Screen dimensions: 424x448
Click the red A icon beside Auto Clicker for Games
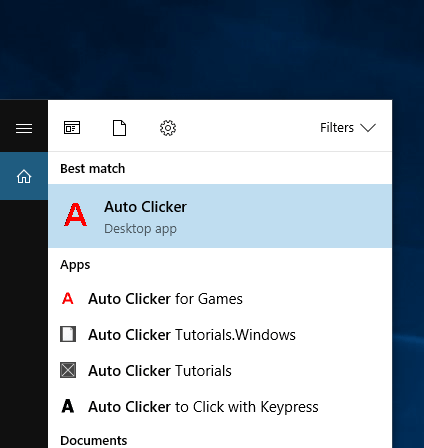(68, 298)
